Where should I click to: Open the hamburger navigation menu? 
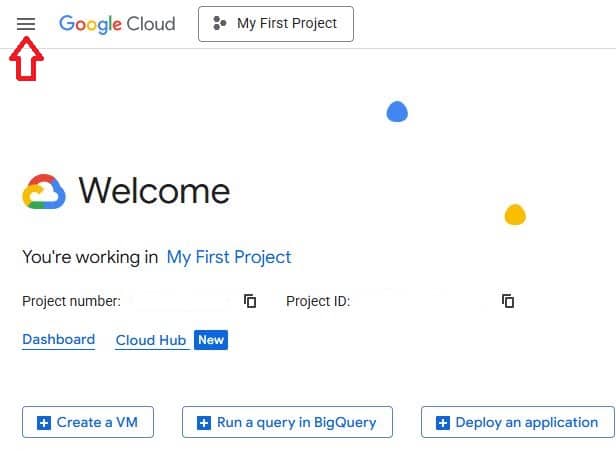[26, 24]
